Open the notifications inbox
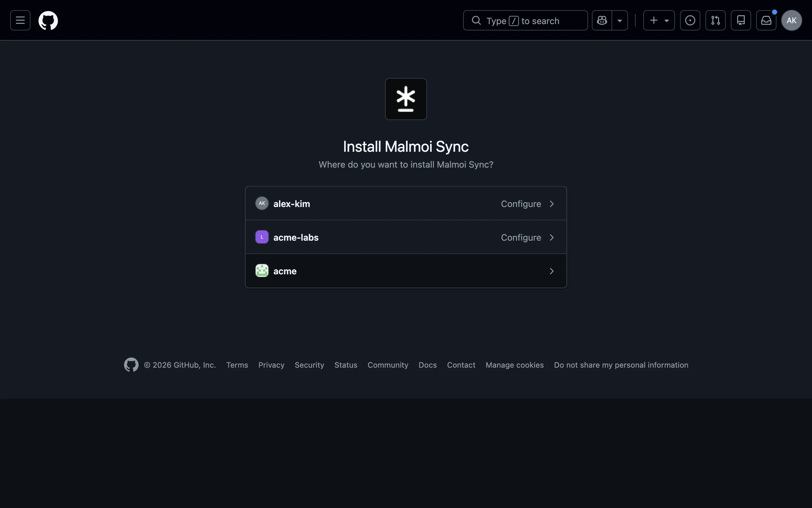The height and width of the screenshot is (508, 812). 766,21
